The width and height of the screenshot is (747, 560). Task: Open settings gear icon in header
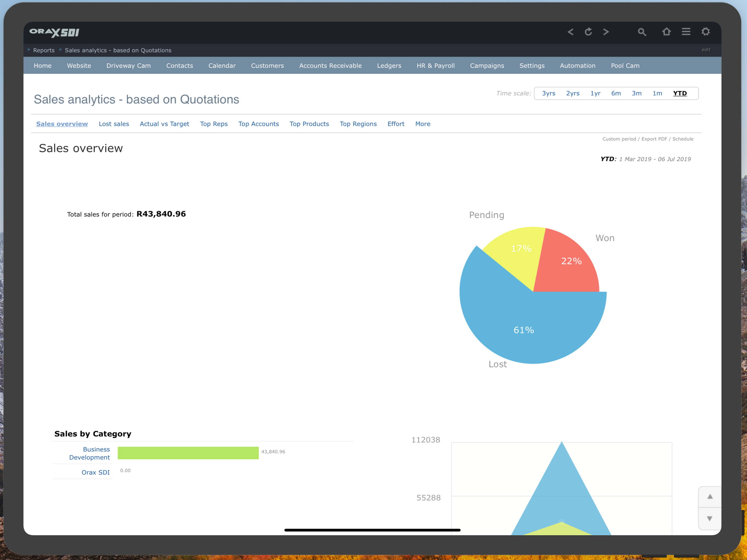tap(705, 31)
